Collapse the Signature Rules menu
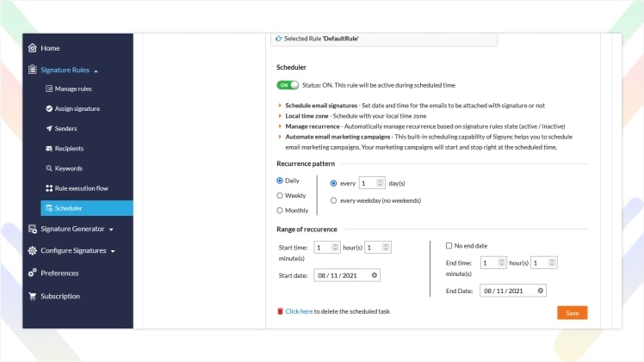Screen dimensions: 644x362 [x=96, y=71]
